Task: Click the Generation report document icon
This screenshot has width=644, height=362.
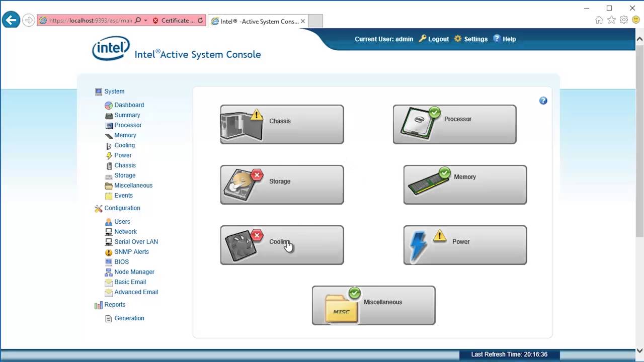Action: tap(109, 318)
